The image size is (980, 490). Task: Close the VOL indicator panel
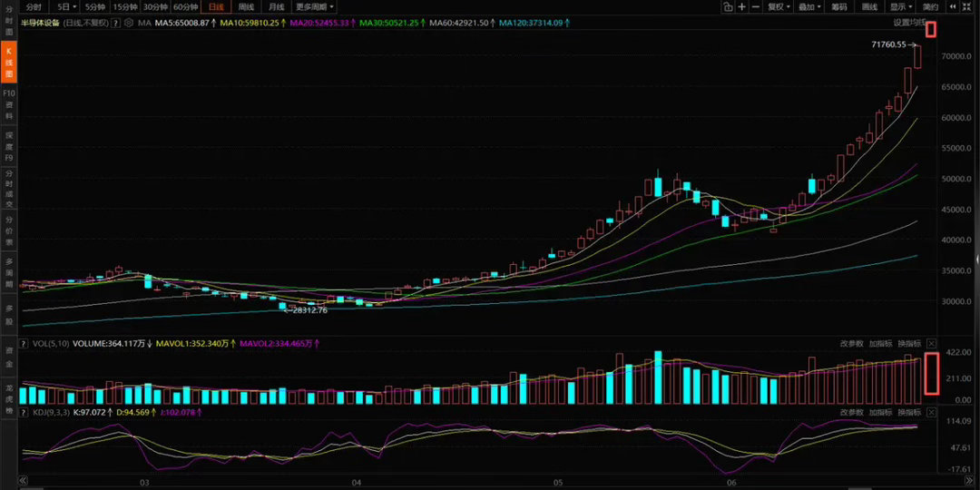click(931, 343)
